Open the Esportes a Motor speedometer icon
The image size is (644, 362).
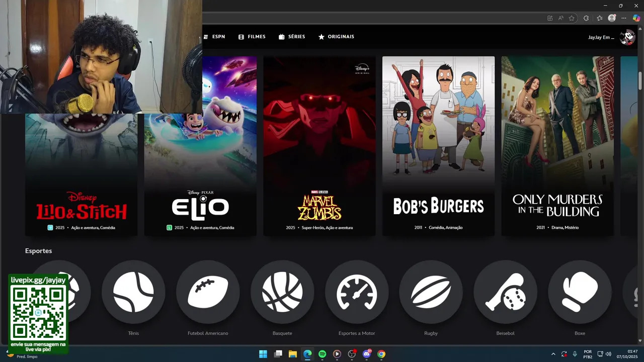tap(357, 292)
